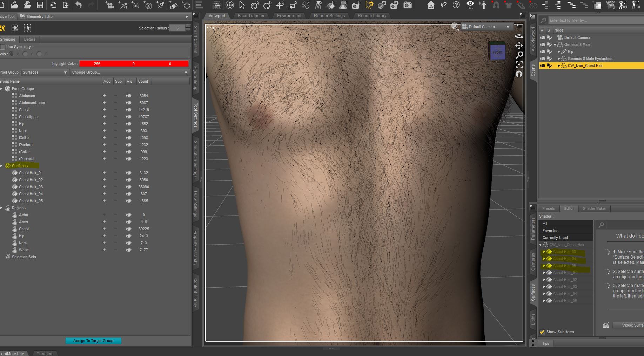Open the Details tab in Tool Settings
Screen dimensions: 644x356
pyautogui.click(x=30, y=39)
